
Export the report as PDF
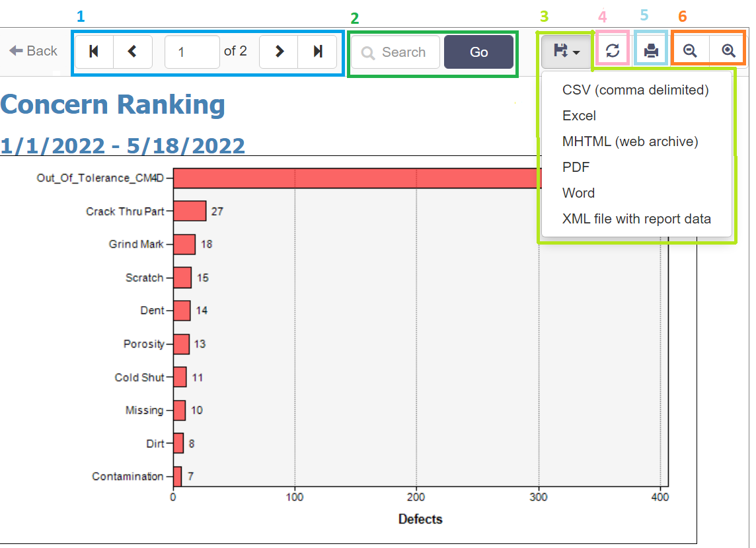coord(576,167)
